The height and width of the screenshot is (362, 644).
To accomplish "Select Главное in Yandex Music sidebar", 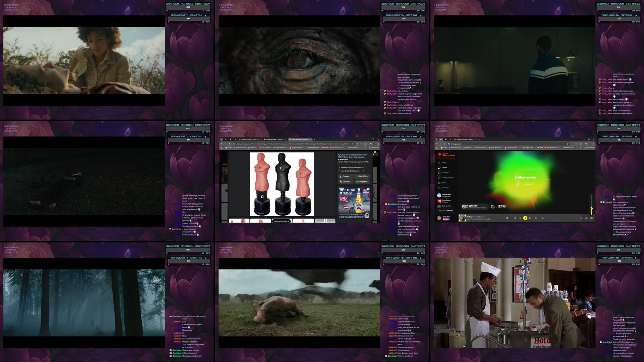I will (x=444, y=168).
